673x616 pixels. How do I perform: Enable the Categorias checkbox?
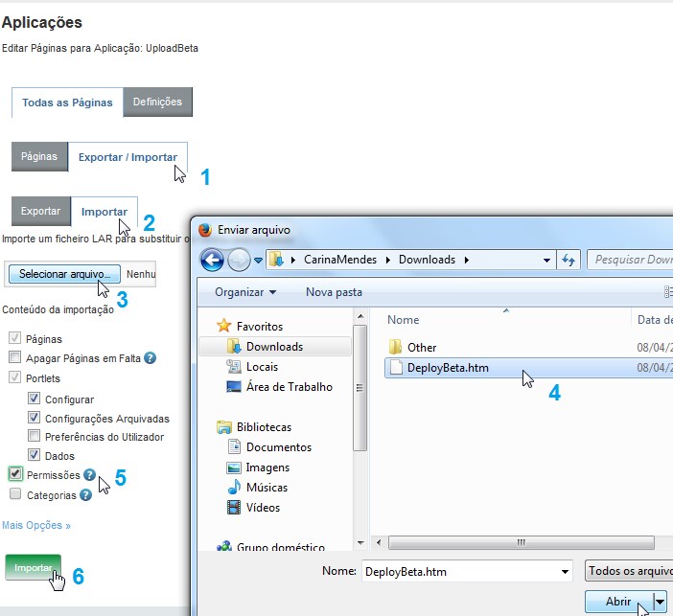click(15, 493)
